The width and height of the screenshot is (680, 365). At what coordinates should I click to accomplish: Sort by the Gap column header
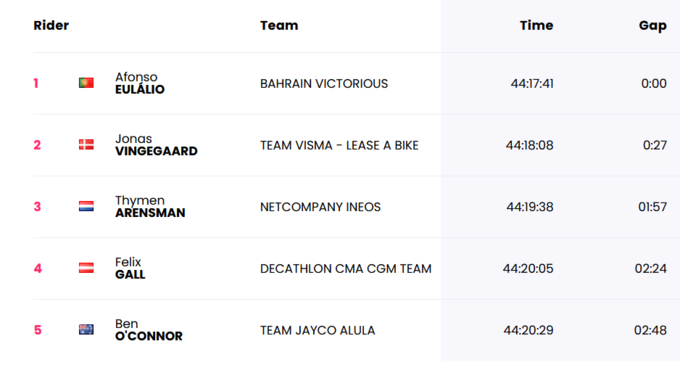pos(653,26)
